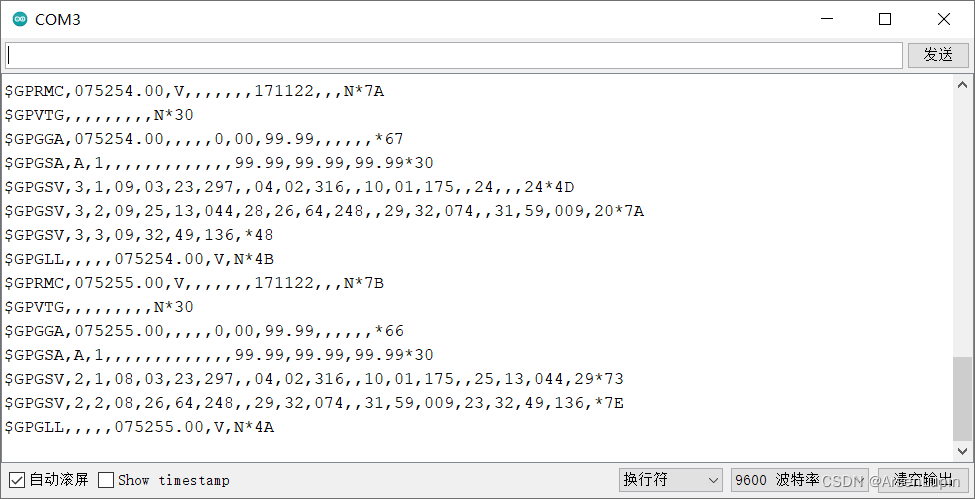Viewport: 975px width, 499px height.
Task: Click the COM3 window title text
Action: click(x=58, y=20)
